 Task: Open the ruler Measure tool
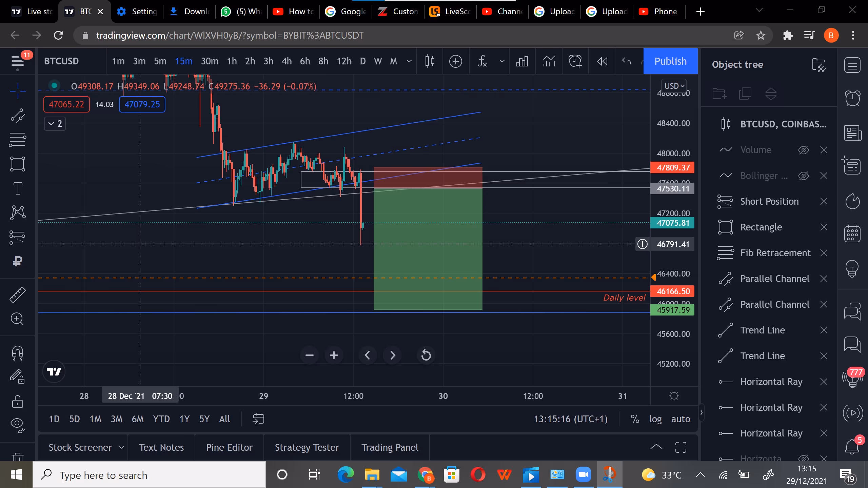point(18,294)
